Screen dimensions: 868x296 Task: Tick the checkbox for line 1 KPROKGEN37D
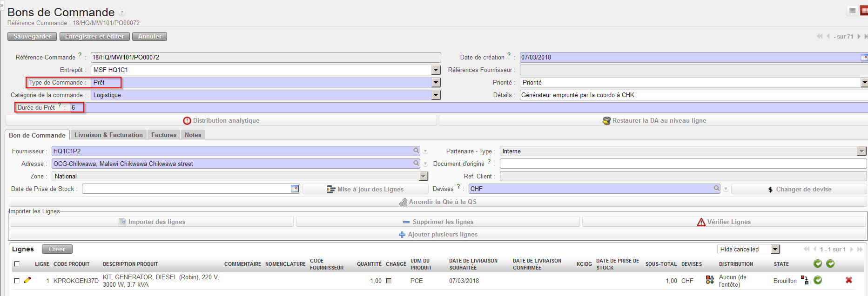[x=17, y=281]
